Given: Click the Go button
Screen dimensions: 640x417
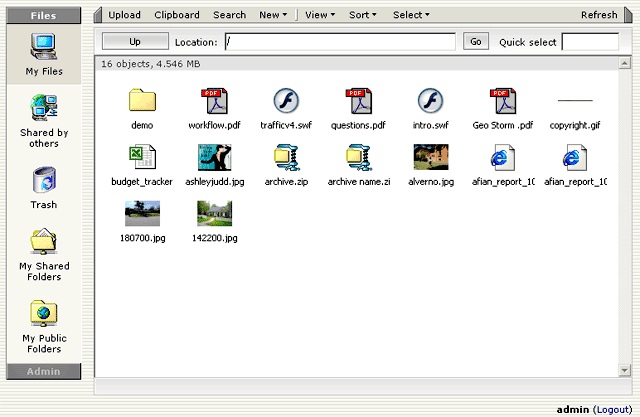Looking at the screenshot, I should 476,42.
